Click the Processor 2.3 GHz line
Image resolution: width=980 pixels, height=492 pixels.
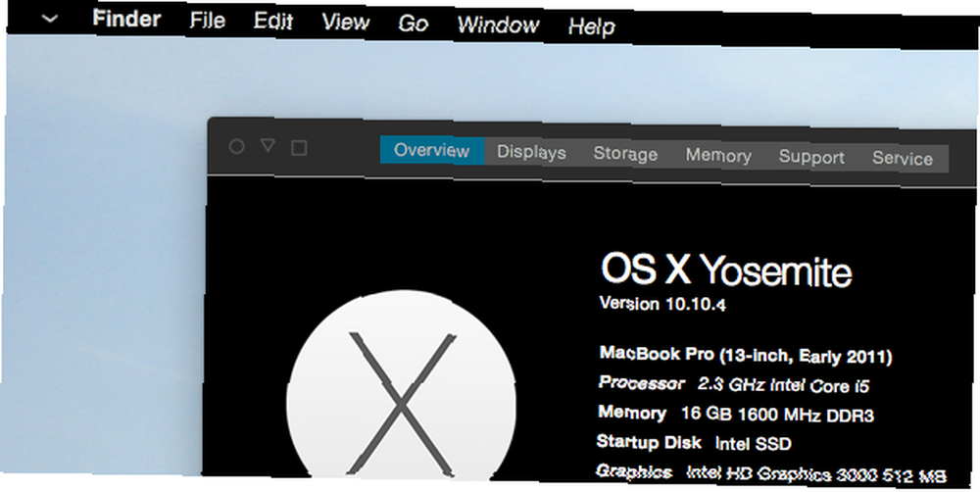[x=734, y=384]
